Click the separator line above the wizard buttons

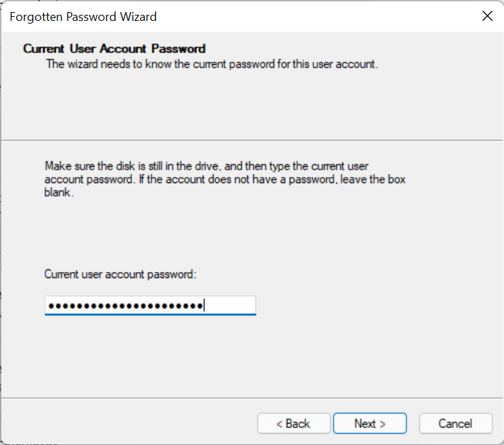pyautogui.click(x=252, y=398)
